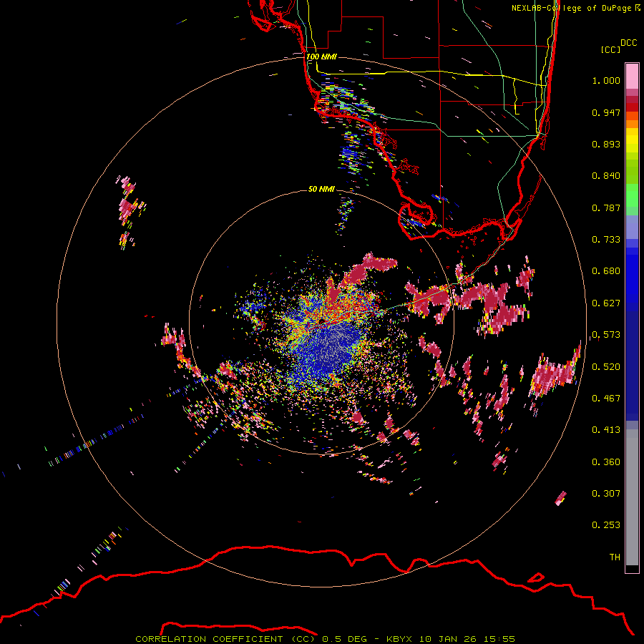
Task: Click the pink top segment of the color bar
Action: 632,76
